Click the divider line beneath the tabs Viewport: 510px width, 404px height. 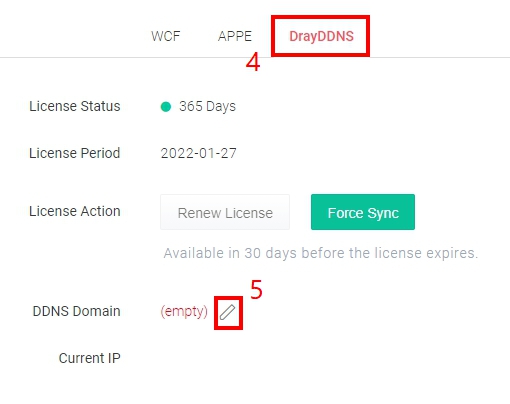255,57
